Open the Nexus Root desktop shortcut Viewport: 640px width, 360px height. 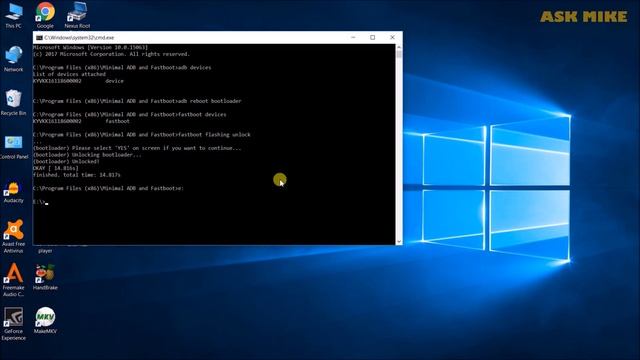pyautogui.click(x=77, y=15)
